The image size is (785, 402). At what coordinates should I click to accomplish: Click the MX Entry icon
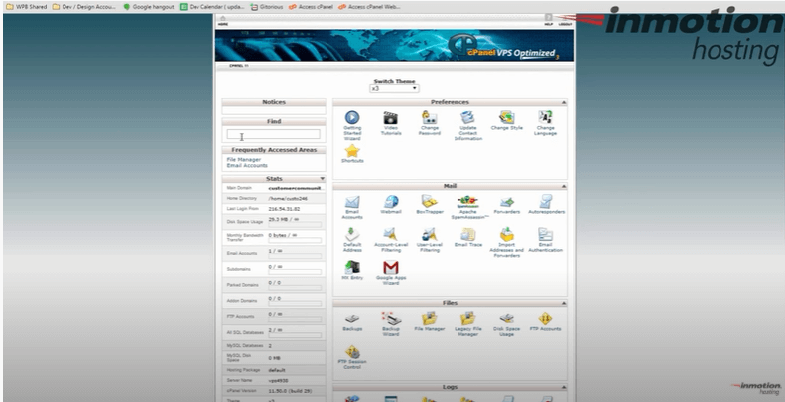(x=352, y=268)
